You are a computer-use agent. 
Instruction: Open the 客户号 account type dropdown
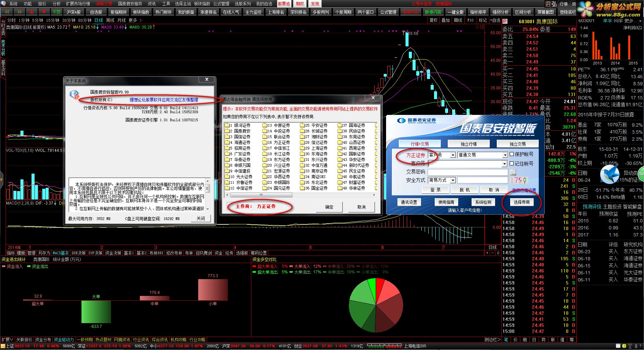(453, 155)
